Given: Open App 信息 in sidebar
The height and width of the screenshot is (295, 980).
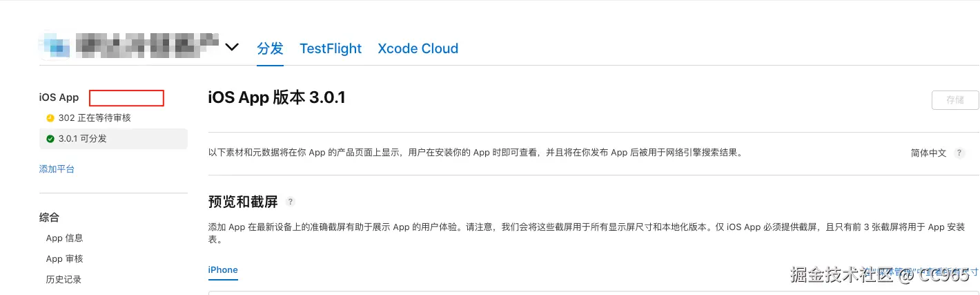Looking at the screenshot, I should [x=64, y=238].
